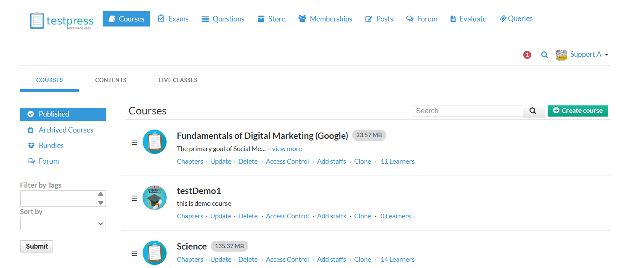644x268 pixels.
Task: Click the red notification badge icon
Action: [527, 55]
